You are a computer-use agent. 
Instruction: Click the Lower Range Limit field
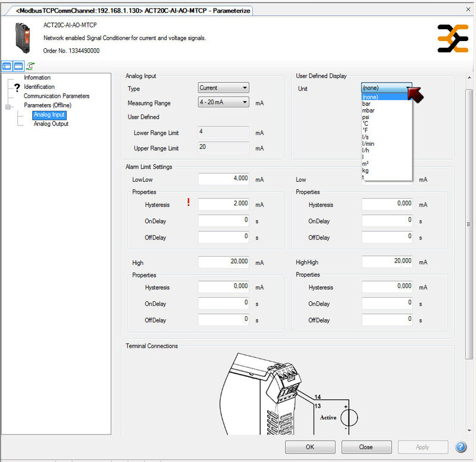click(x=224, y=132)
